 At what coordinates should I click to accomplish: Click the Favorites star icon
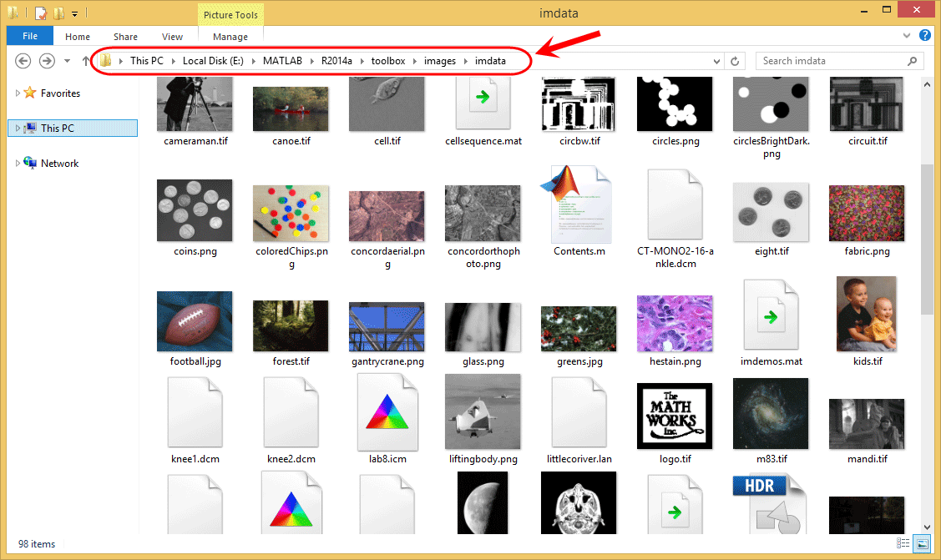point(30,93)
